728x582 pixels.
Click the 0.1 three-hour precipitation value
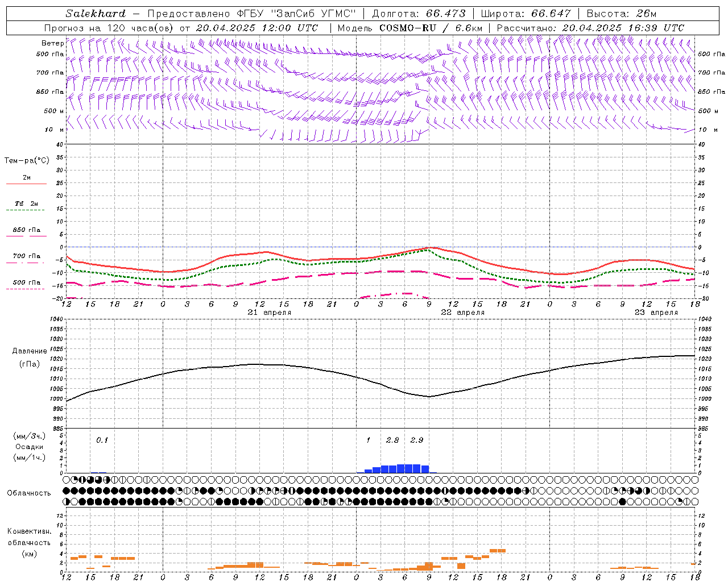102,440
